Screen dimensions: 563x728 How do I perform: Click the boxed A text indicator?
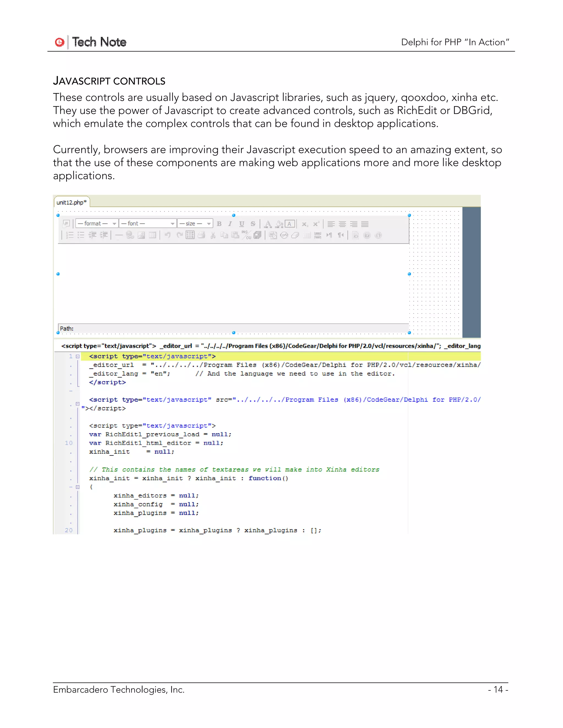290,224
